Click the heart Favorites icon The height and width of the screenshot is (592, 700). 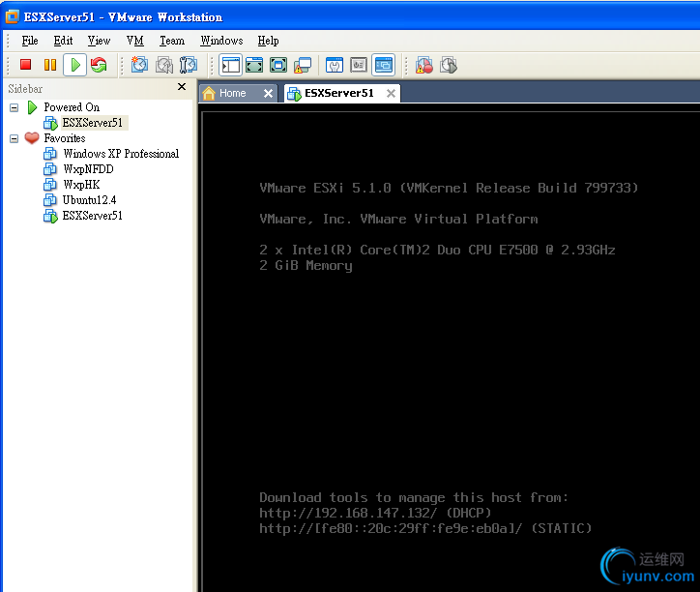pos(32,138)
